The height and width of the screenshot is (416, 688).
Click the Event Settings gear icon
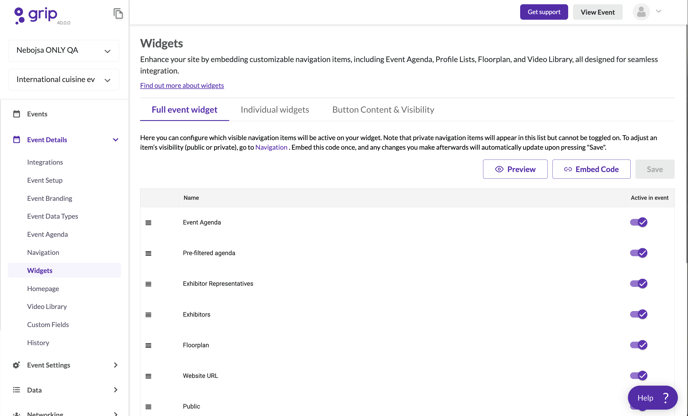pyautogui.click(x=17, y=365)
